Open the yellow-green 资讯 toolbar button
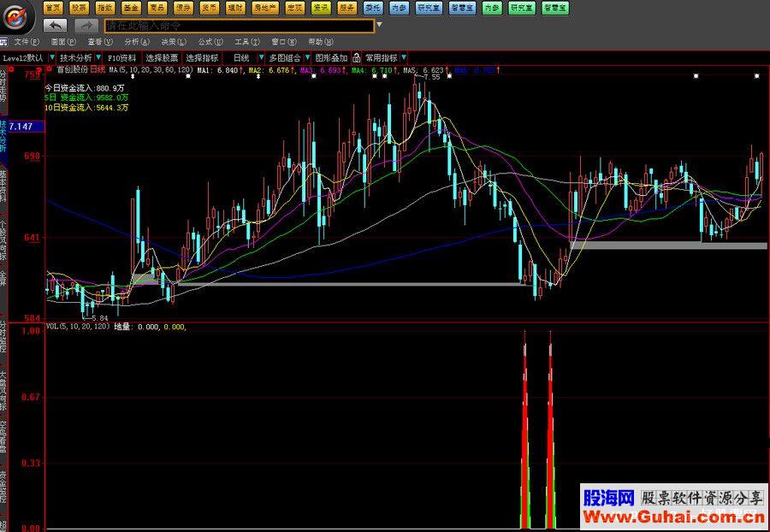Screen dimensions: 770x532 point(321,8)
